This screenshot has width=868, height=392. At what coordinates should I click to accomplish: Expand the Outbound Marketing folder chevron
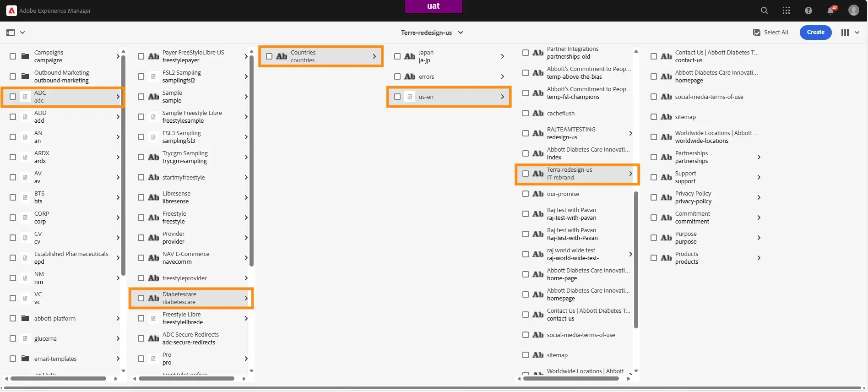(118, 76)
